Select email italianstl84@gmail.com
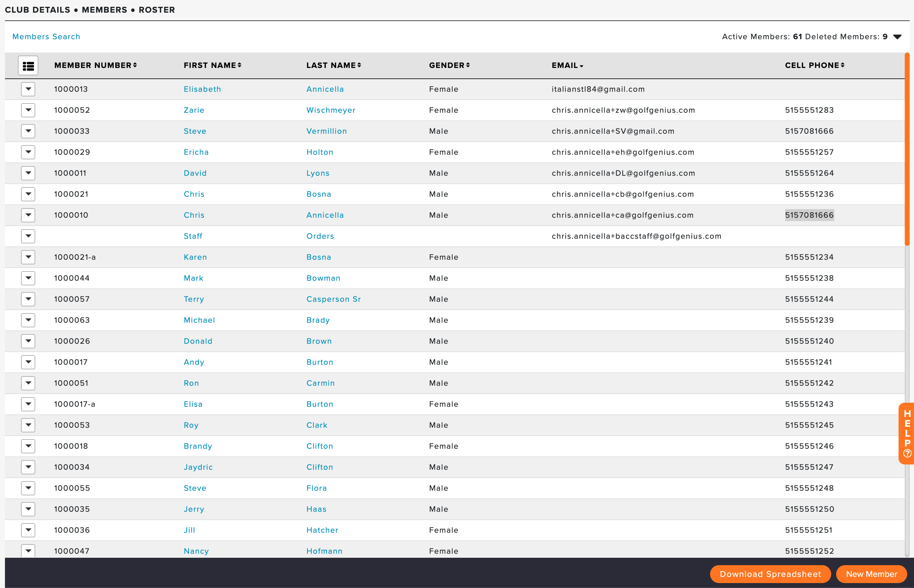 (x=598, y=89)
